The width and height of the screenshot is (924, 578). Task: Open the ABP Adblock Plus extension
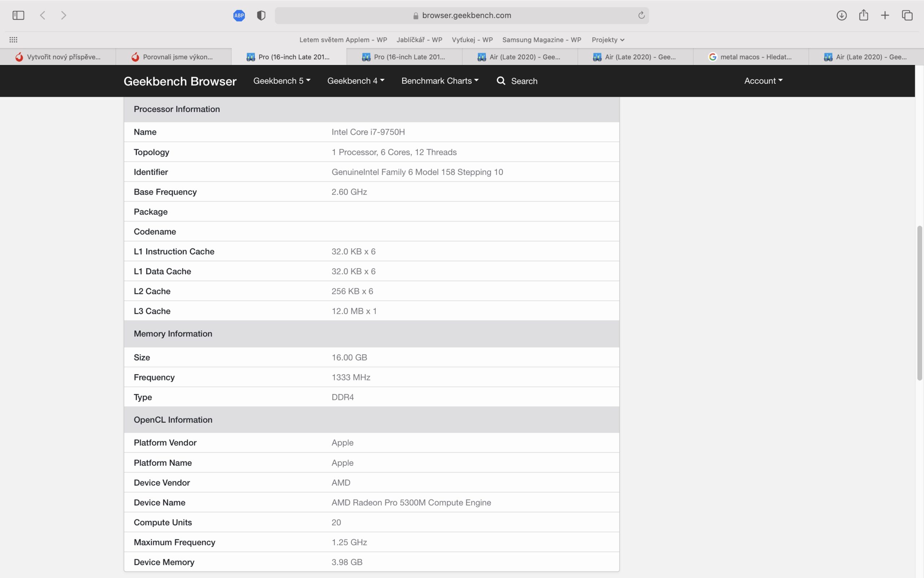tap(239, 15)
